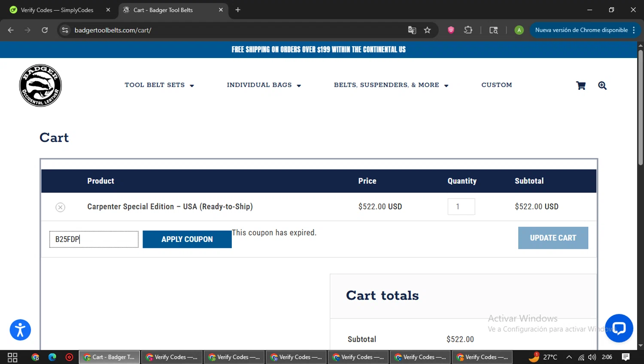Viewport: 644px width, 364px height.
Task: Click the Update Cart button
Action: tap(553, 238)
